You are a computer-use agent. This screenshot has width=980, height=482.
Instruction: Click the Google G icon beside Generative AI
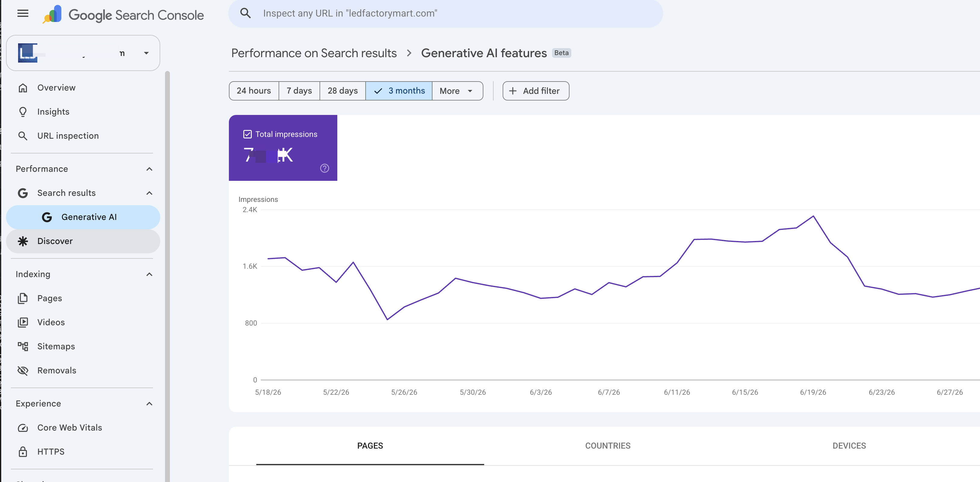(47, 217)
